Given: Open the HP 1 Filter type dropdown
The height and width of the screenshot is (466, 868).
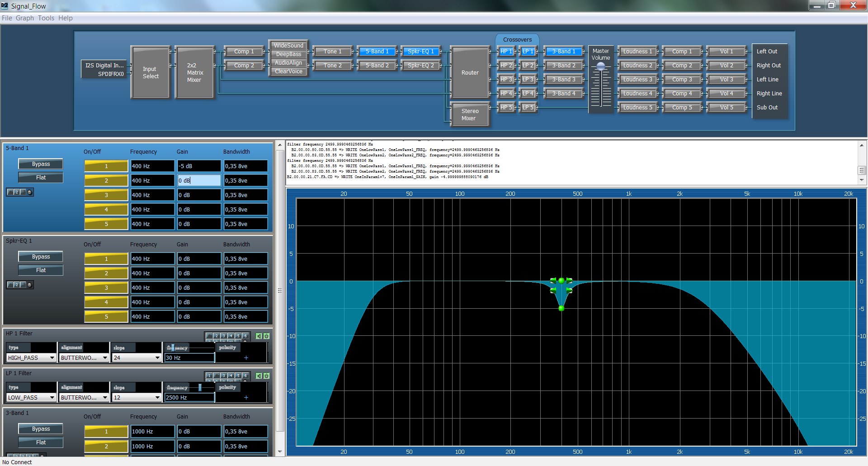Looking at the screenshot, I should (52, 358).
